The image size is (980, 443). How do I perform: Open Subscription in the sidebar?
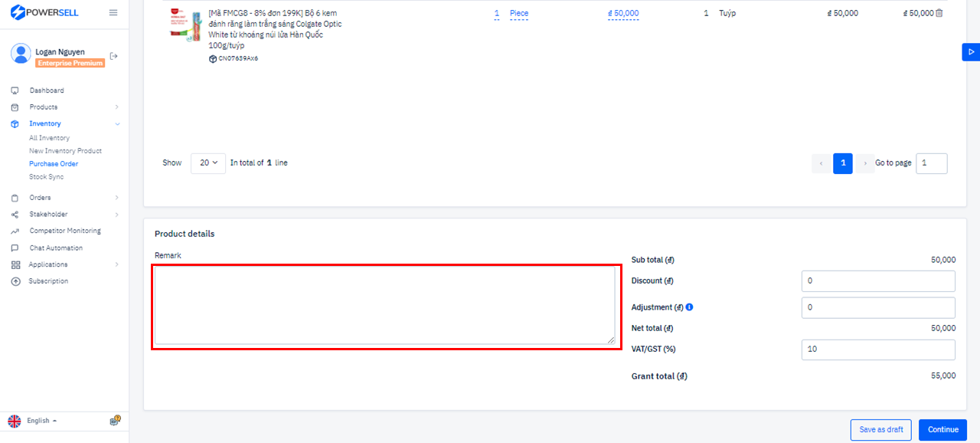click(x=48, y=281)
